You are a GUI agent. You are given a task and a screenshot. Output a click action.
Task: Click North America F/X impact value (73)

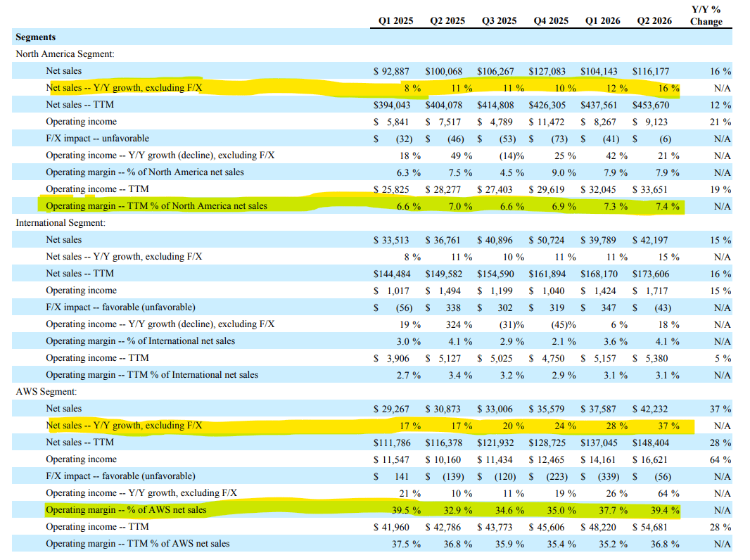[558, 139]
